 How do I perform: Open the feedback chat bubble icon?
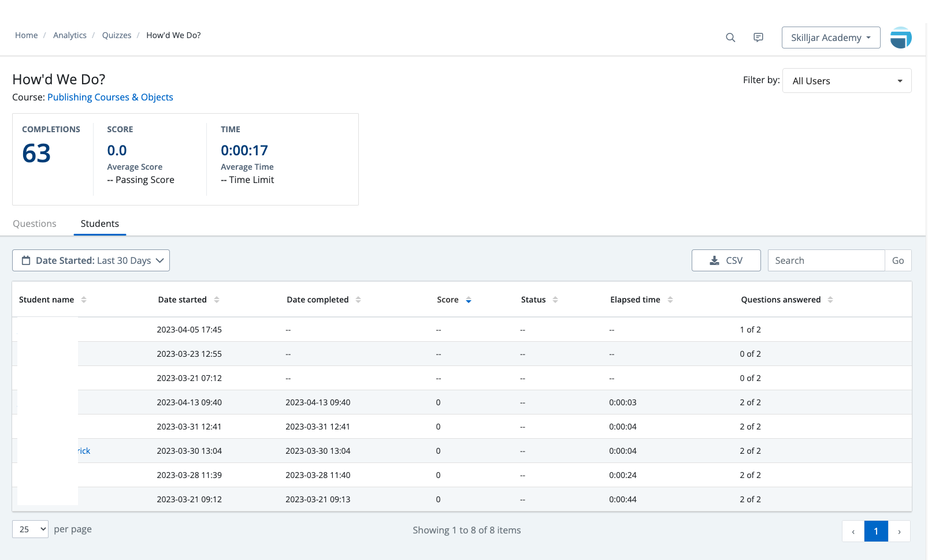point(758,38)
